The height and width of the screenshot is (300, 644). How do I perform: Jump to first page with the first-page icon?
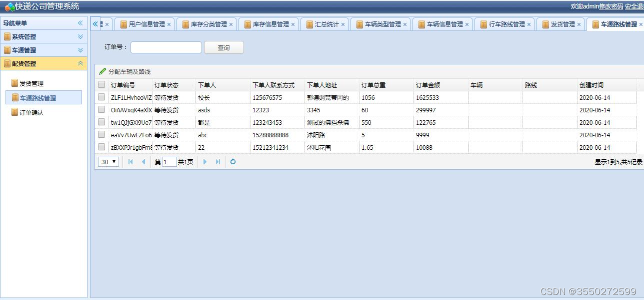tap(130, 161)
